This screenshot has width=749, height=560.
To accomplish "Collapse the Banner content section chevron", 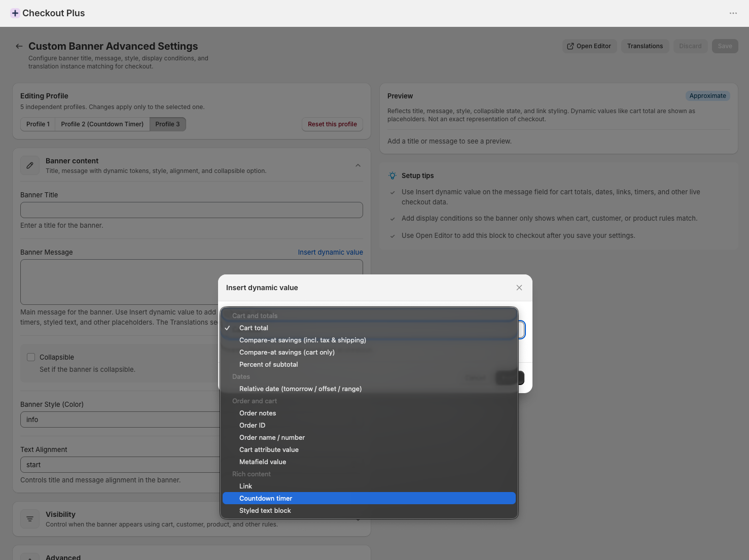I will [x=358, y=165].
